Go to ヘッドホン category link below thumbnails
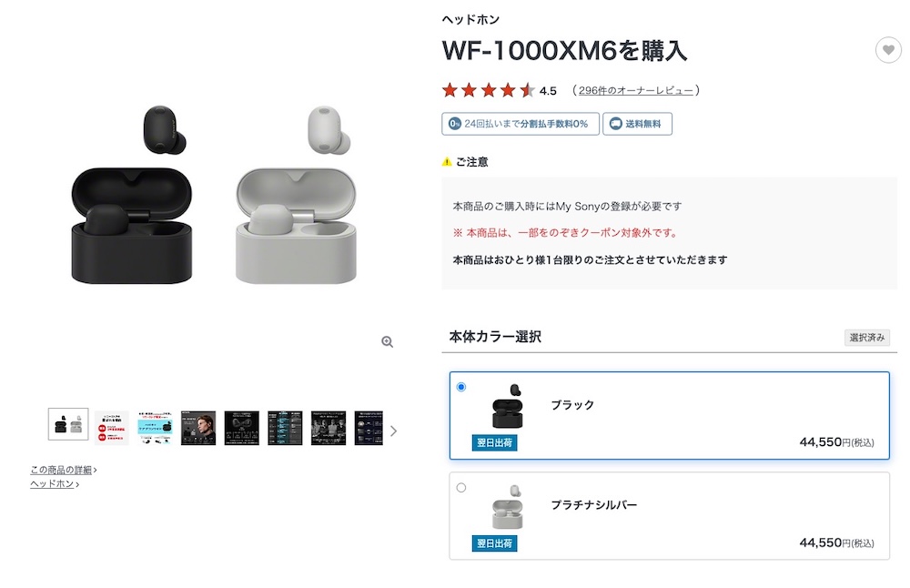Screen dimensions: 910x588 pos(54,484)
